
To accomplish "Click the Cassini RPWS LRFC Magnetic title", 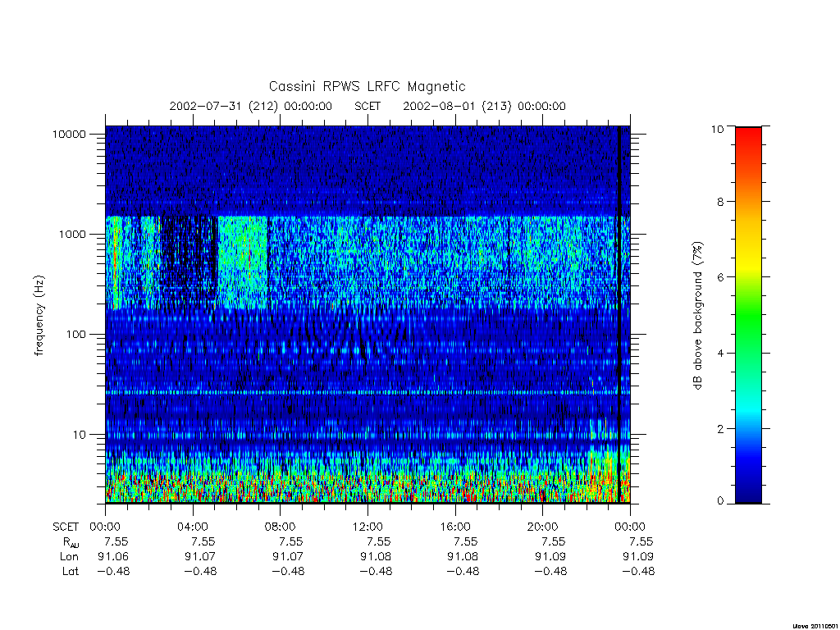I will point(367,86).
